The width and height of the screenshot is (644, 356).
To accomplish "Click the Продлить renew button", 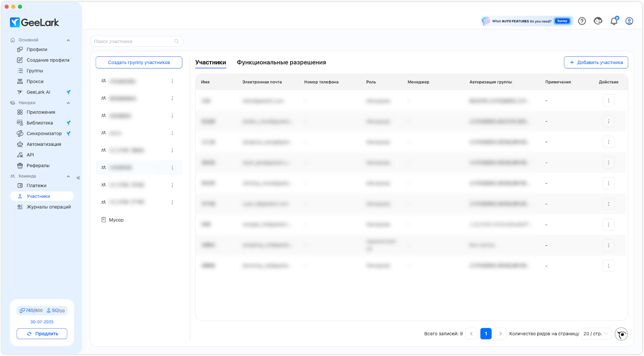I will click(x=42, y=334).
